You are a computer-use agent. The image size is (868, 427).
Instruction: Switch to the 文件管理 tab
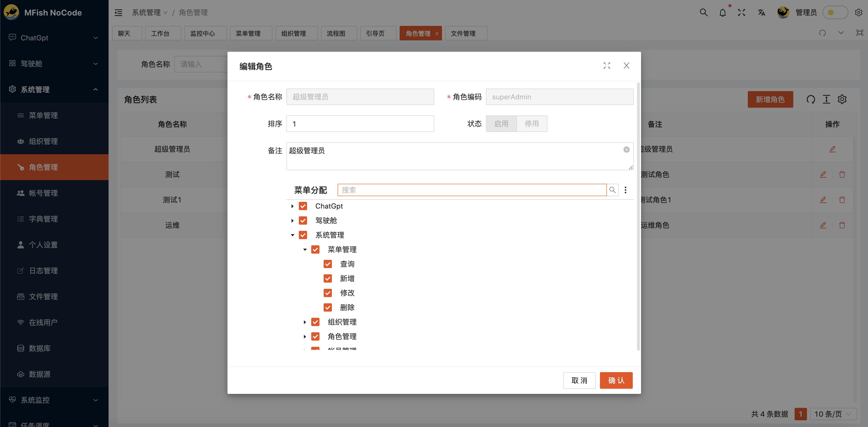[x=463, y=33]
